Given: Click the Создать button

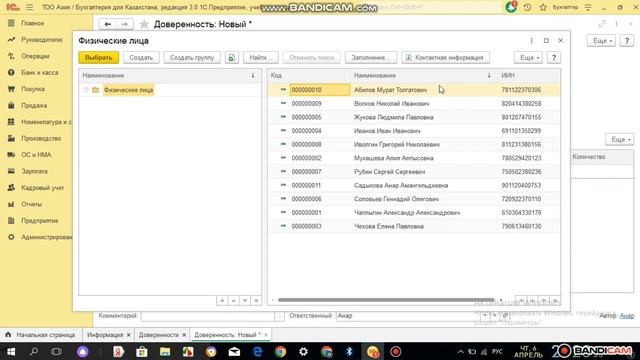Looking at the screenshot, I should [141, 58].
